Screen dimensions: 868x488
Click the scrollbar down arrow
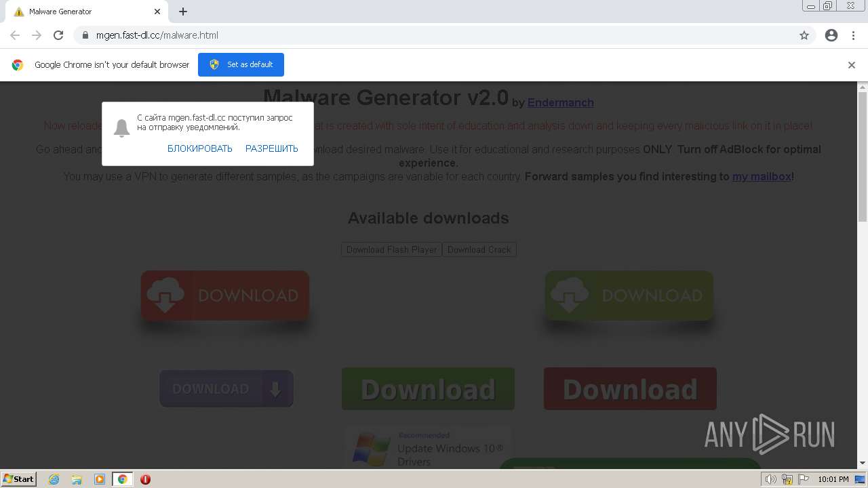pos(863,463)
